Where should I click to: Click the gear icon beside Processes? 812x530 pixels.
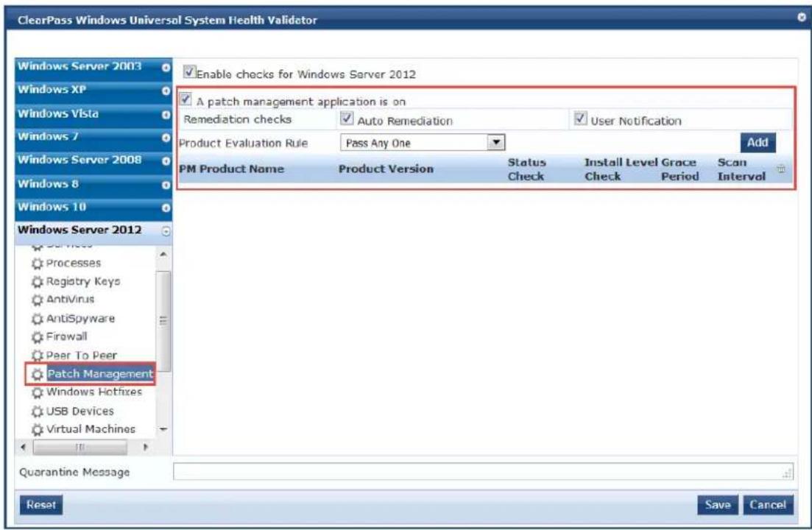click(38, 264)
